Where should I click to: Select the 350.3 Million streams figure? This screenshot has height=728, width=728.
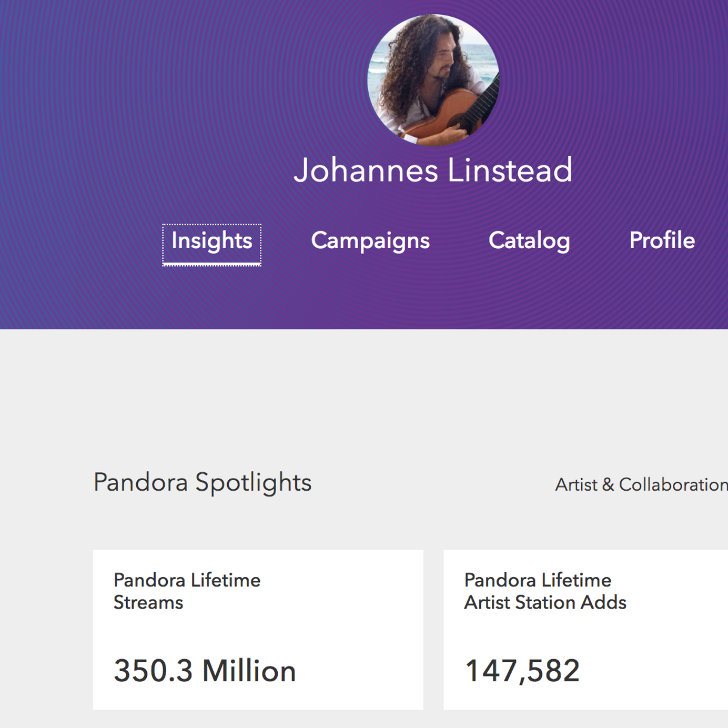pyautogui.click(x=205, y=671)
